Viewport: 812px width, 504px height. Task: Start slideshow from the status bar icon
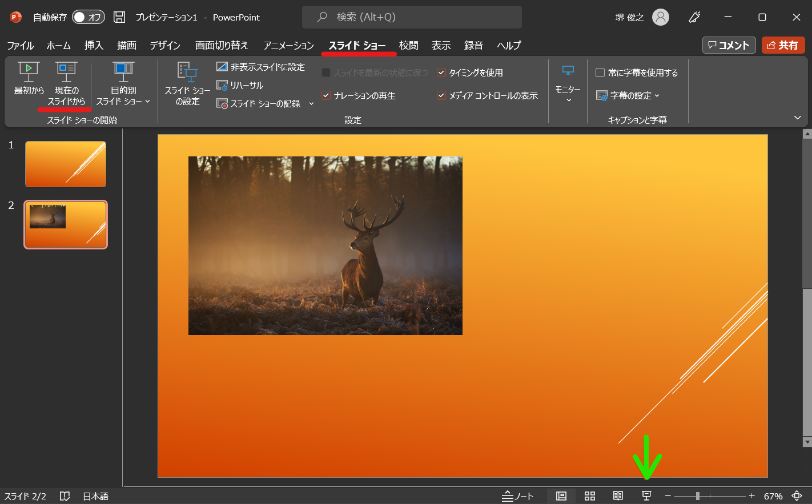point(646,496)
